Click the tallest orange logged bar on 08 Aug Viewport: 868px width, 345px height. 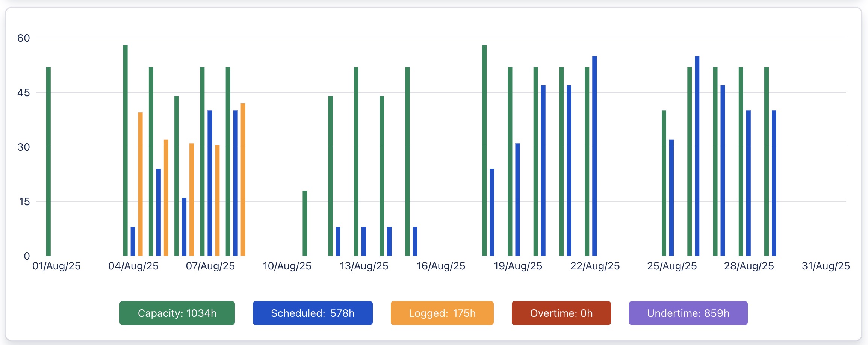tap(243, 180)
